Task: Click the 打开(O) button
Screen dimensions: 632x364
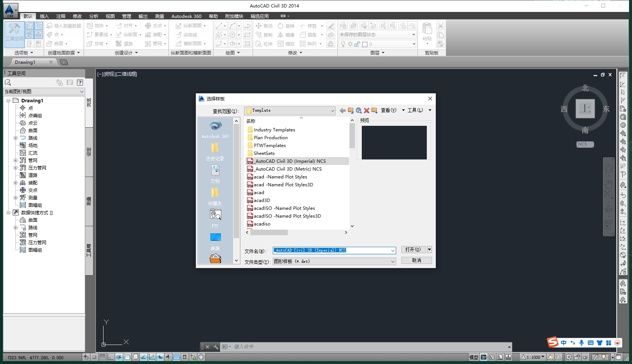Action: 413,249
